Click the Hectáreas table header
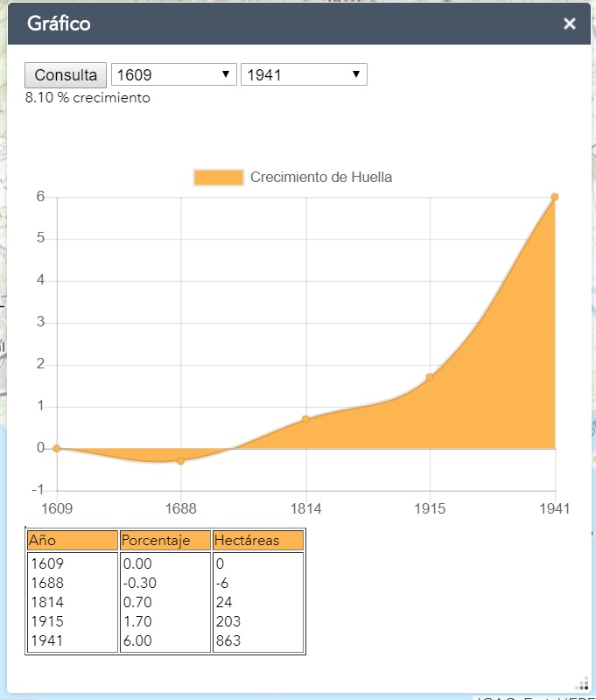 pyautogui.click(x=258, y=541)
